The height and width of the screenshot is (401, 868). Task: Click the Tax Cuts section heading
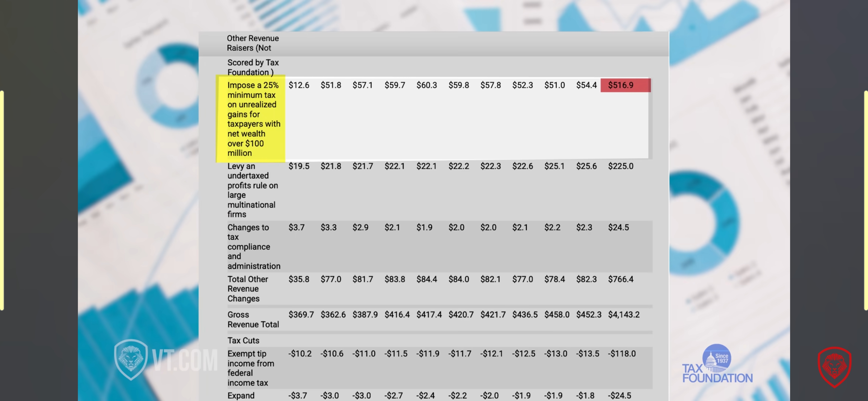[x=243, y=340]
